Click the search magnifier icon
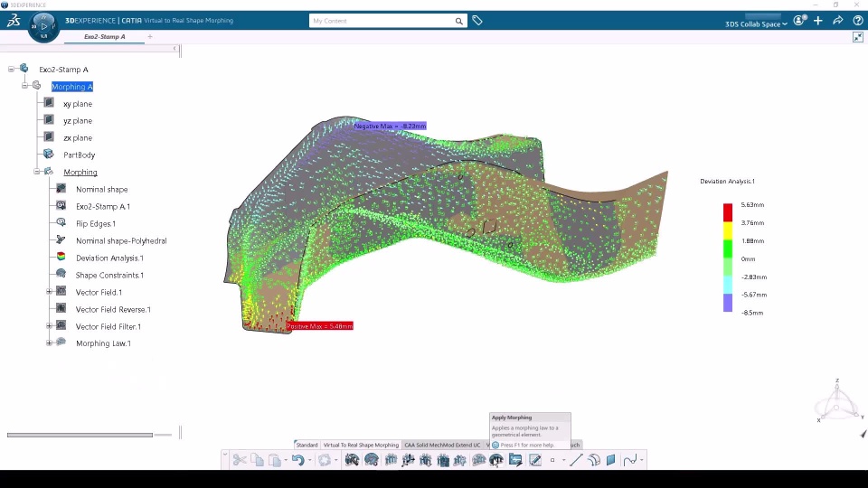The width and height of the screenshot is (868, 488). (x=459, y=21)
